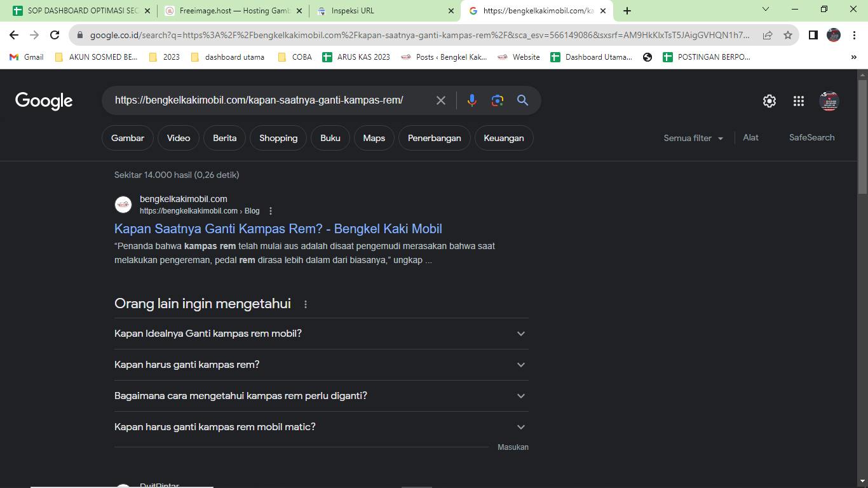This screenshot has height=488, width=868.
Task: Open Google quick settings gear
Action: (770, 101)
